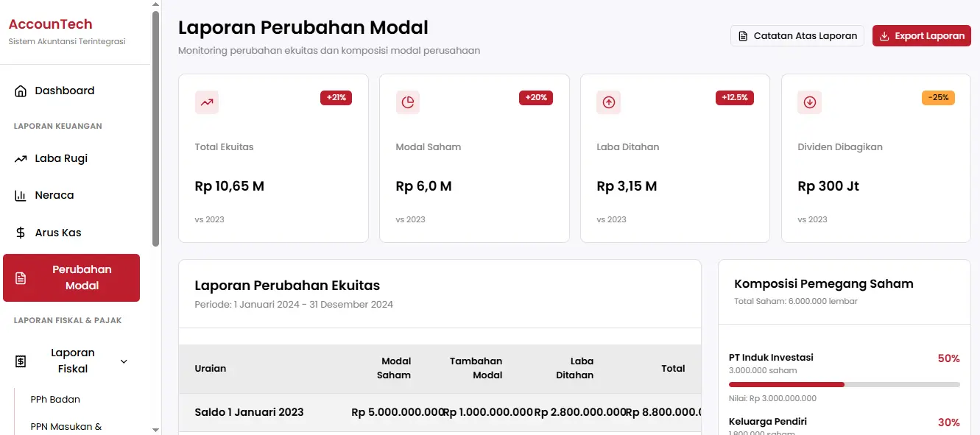The width and height of the screenshot is (980, 435).
Task: Click the document icon beside Catatan Atas Laporan
Action: (x=743, y=35)
